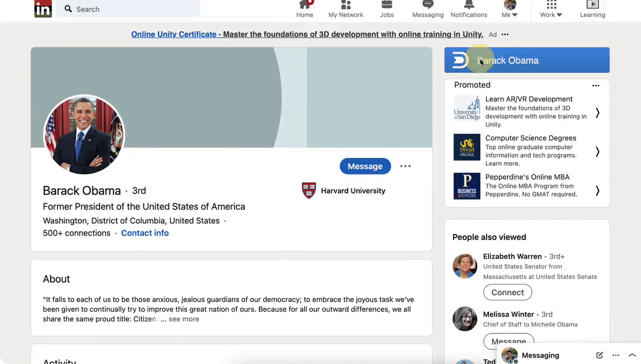Click the 500+ connections text
This screenshot has height=364, width=641.
(77, 233)
